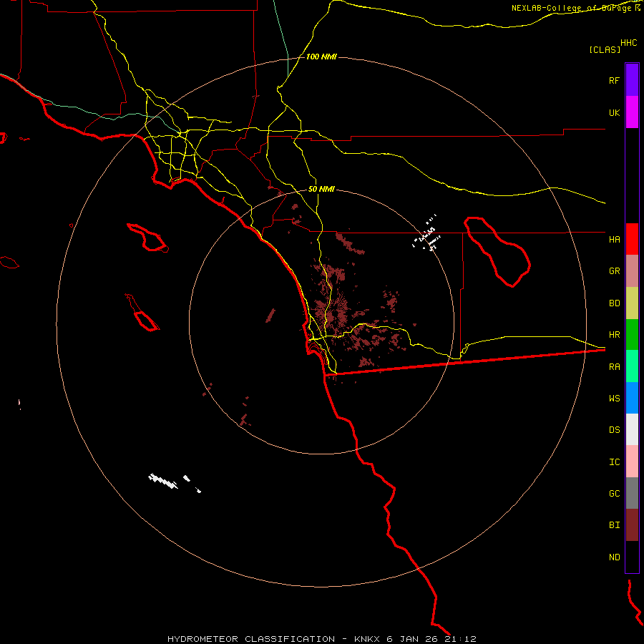This screenshot has width=644, height=644.
Task: Click the HA legend label
Action: 614,239
